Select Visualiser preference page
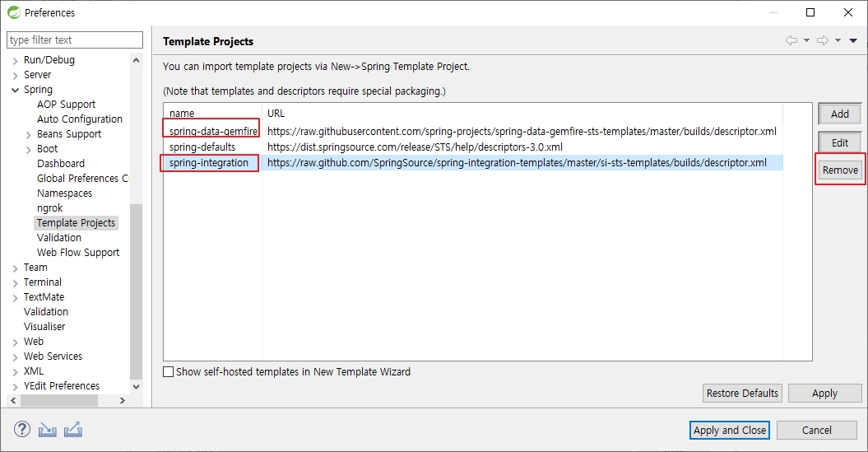The image size is (868, 452). tap(44, 327)
